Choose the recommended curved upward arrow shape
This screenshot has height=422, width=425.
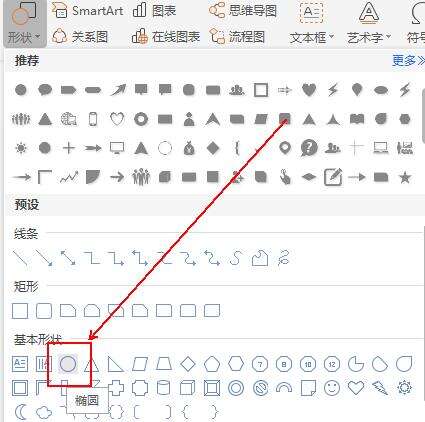[x=118, y=90]
